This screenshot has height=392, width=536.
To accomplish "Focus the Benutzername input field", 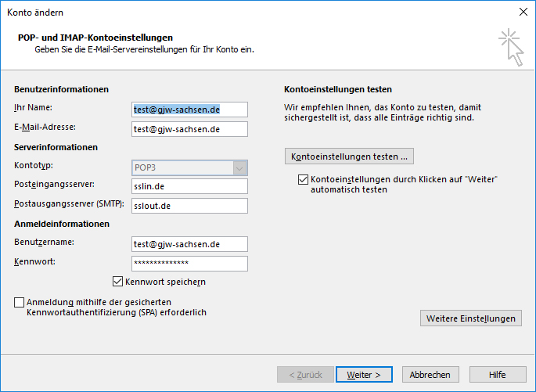I will point(189,244).
